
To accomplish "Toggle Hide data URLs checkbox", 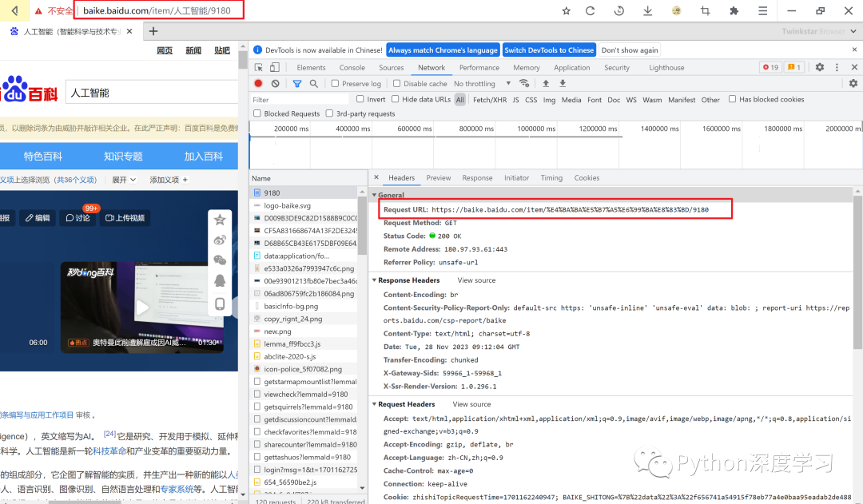I will (396, 99).
